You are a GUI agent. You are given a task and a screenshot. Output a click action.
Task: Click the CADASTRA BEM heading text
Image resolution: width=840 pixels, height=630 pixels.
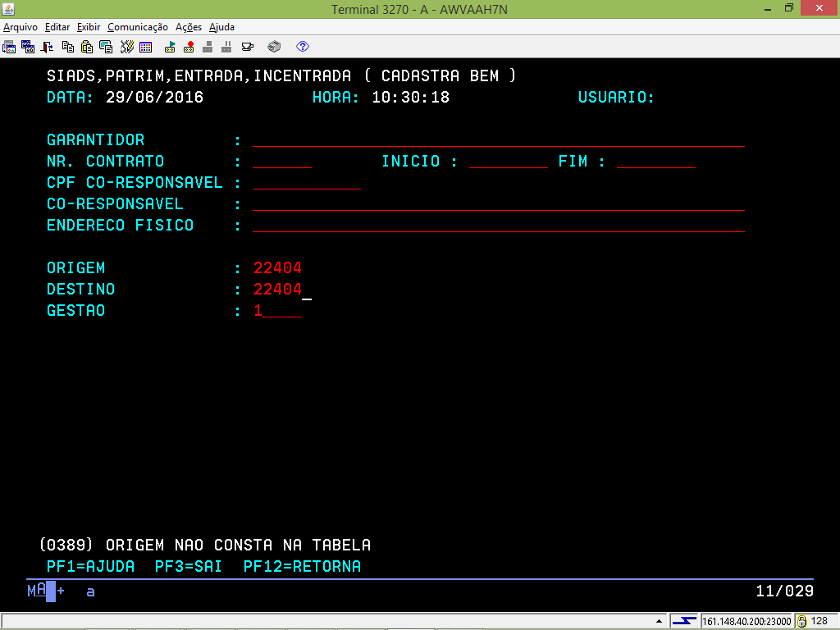(x=440, y=76)
